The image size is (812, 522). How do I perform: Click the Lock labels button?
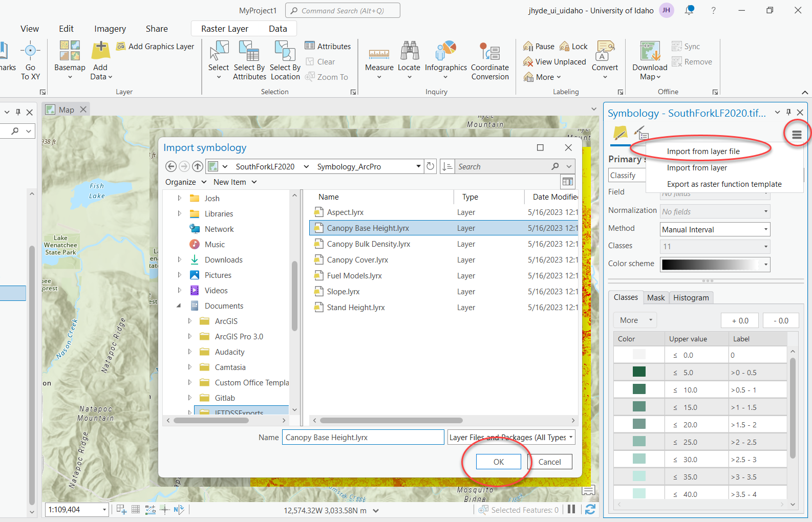click(x=573, y=47)
